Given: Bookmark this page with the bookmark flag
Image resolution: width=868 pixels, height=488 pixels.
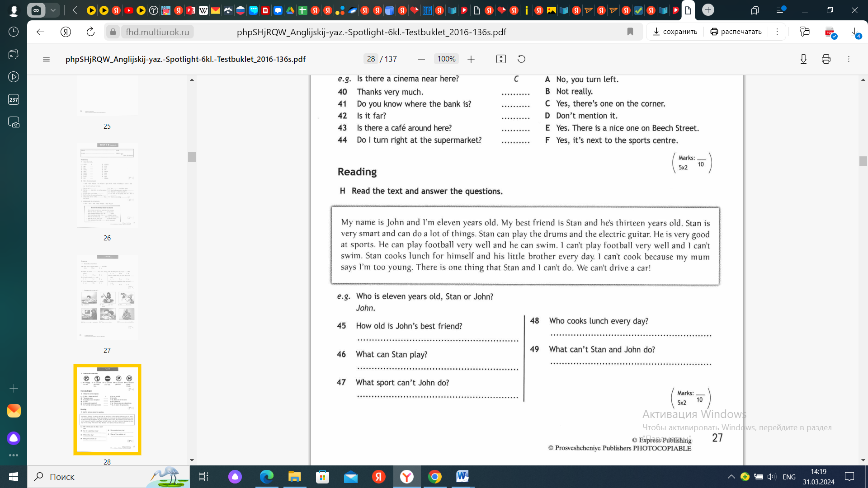Looking at the screenshot, I should tap(630, 32).
